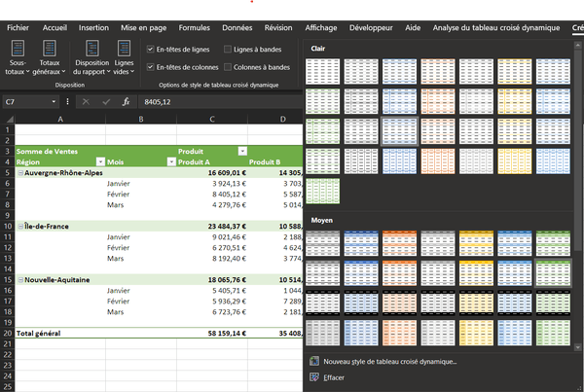Image resolution: width=584 pixels, height=392 pixels.
Task: Select row 10 header
Action: (x=8, y=227)
